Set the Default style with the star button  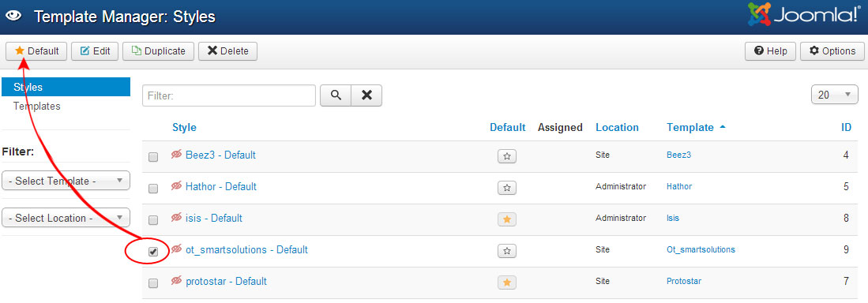pos(36,50)
